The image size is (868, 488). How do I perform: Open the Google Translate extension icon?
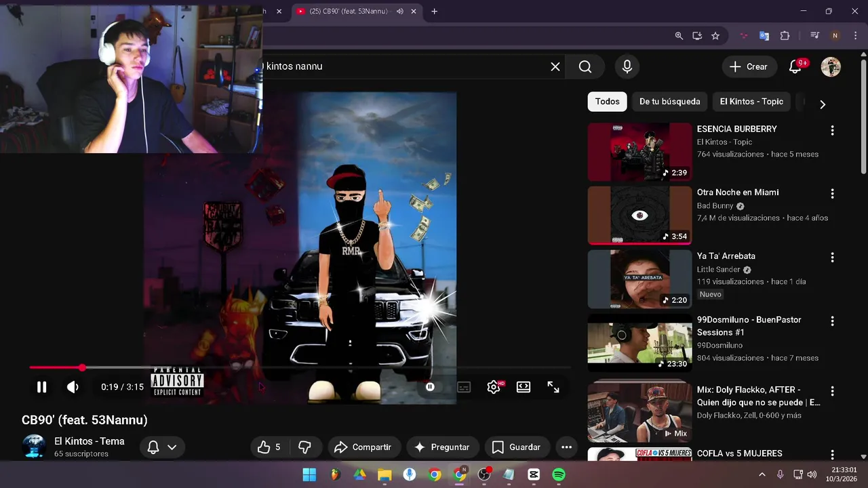point(764,36)
